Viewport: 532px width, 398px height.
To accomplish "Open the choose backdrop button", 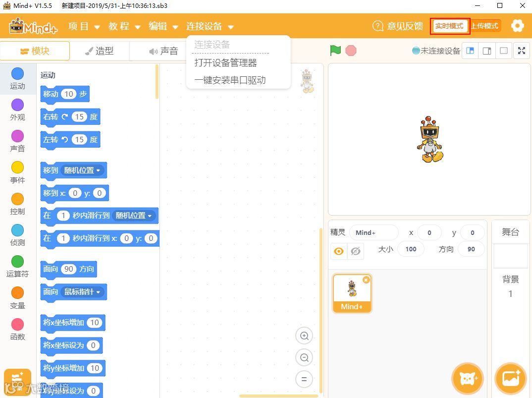I will point(511,379).
